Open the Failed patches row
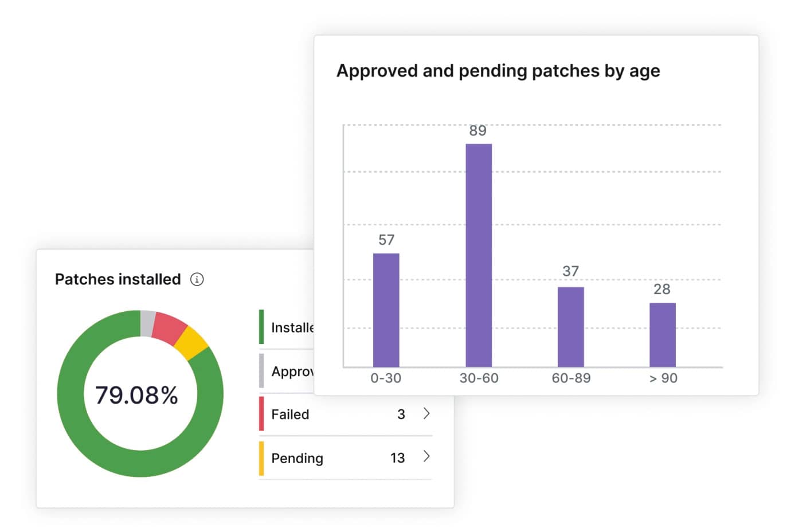The width and height of the screenshot is (791, 532). (346, 414)
